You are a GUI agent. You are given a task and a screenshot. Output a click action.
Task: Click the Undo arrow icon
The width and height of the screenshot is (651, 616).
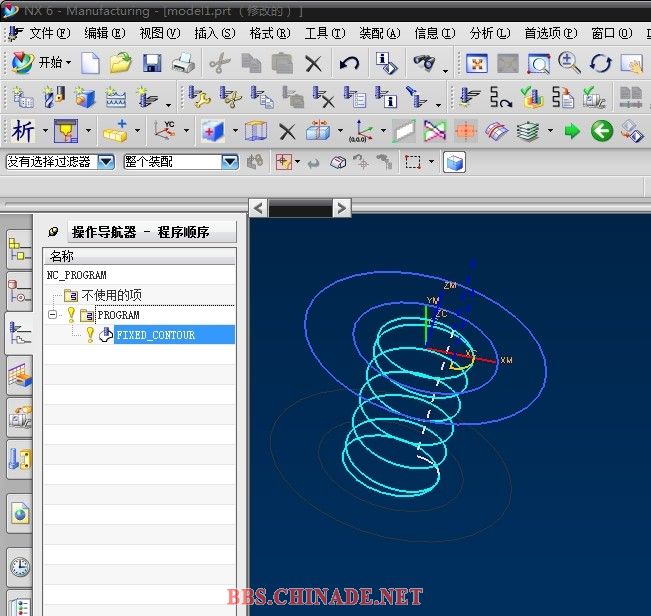coord(349,64)
